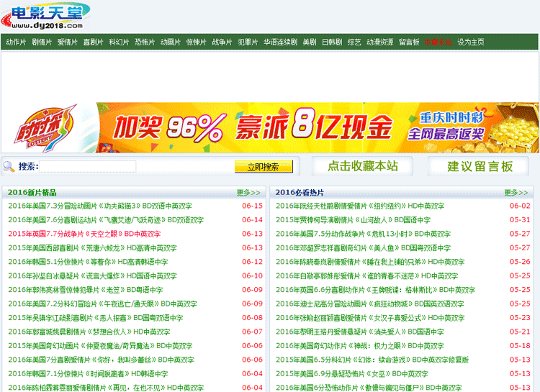Go to 动画片 section
Viewport: 540px width, 392px height.
pos(171,42)
